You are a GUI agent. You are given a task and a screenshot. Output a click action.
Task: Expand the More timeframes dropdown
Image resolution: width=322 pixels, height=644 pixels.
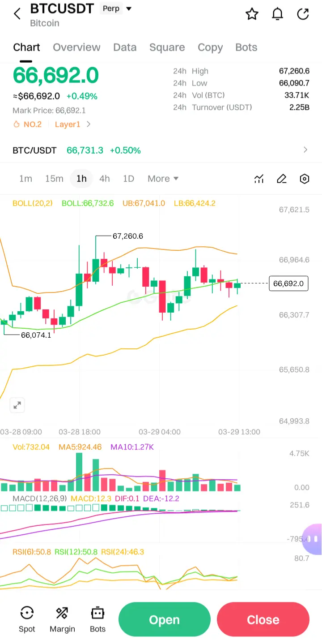coord(163,179)
